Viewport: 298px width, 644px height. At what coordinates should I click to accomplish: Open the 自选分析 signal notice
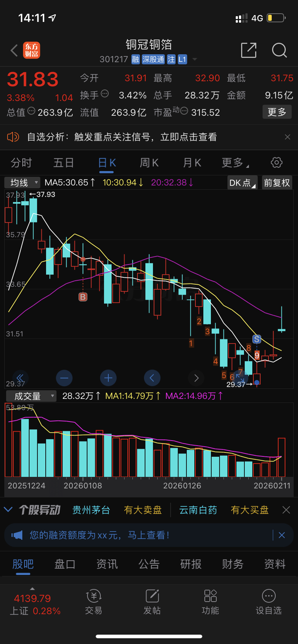[x=122, y=137]
